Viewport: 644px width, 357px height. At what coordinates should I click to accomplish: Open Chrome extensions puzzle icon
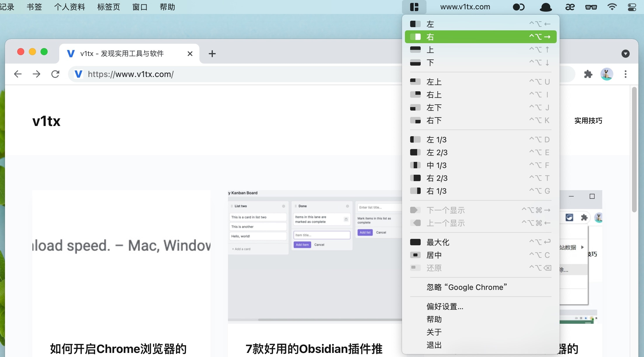588,74
